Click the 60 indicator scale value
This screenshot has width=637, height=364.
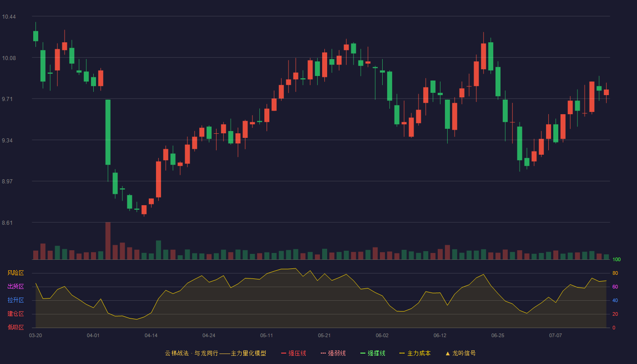(x=615, y=287)
